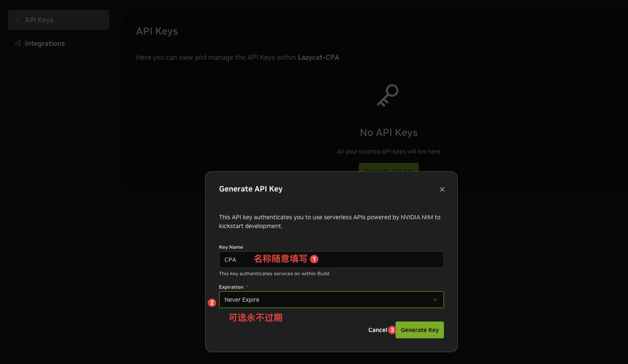Cancel the Generate API Key dialog
Screen dimensions: 628x364
[377, 330]
